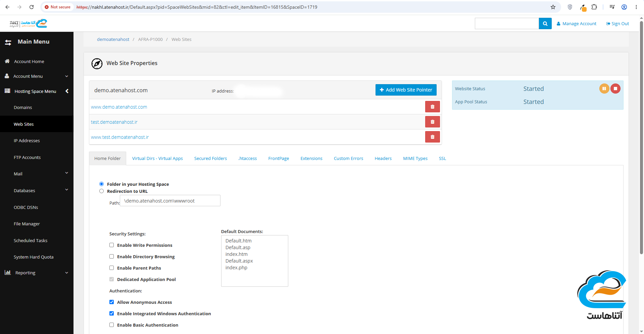The height and width of the screenshot is (334, 644).
Task: Click the Not secure site info badge
Action: (x=58, y=7)
